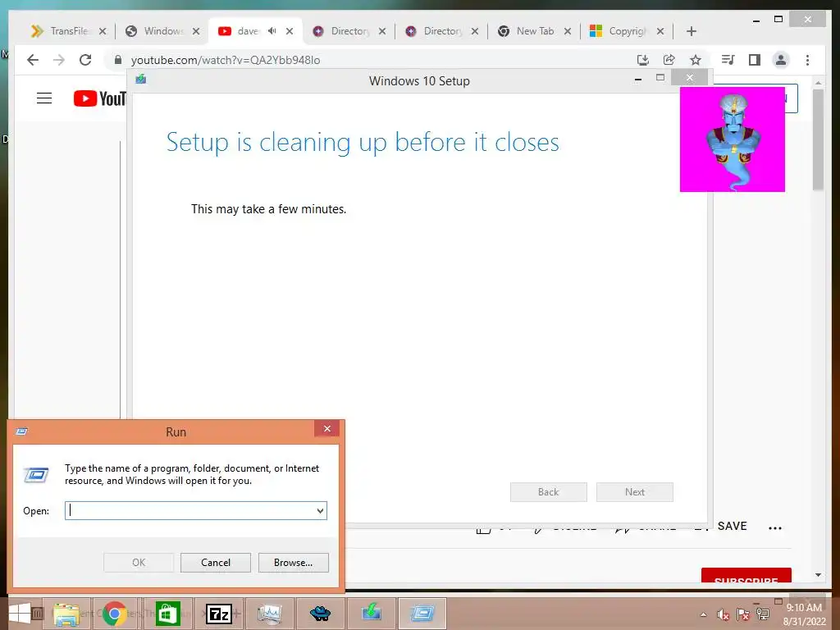840x630 pixels.
Task: Select the Run dialog taskbar button
Action: (422, 614)
